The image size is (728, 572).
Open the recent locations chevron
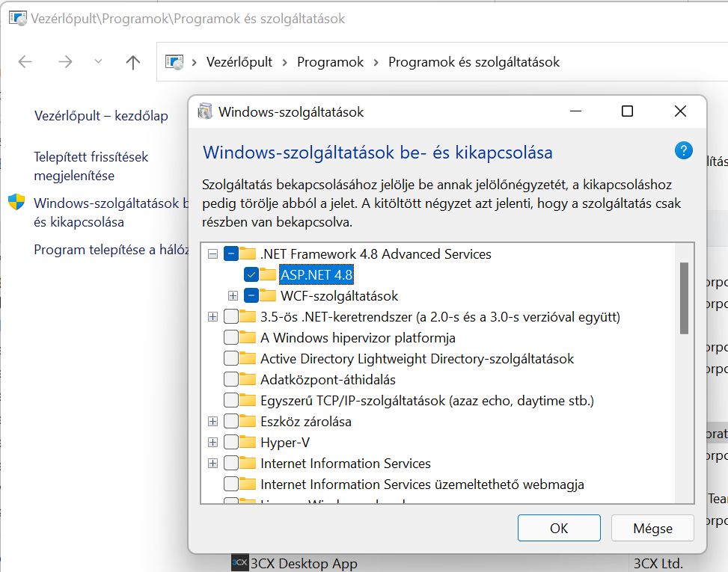tap(98, 61)
